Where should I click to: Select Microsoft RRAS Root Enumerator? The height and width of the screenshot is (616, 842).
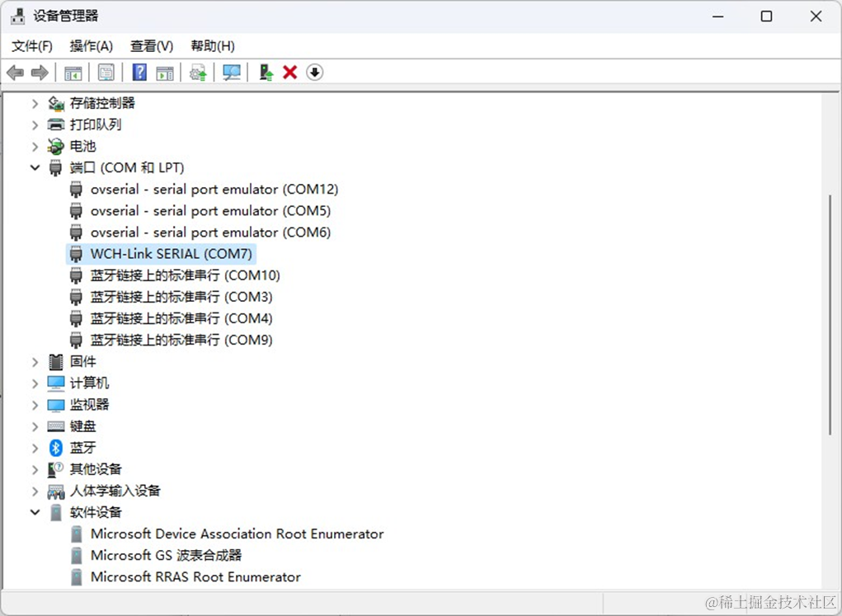coord(195,576)
